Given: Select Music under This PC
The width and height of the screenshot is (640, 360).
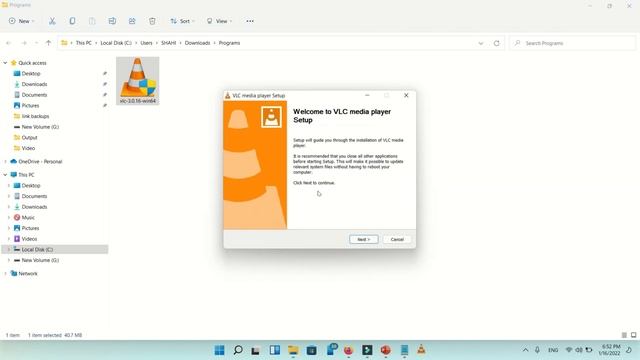Looking at the screenshot, I should pos(28,218).
